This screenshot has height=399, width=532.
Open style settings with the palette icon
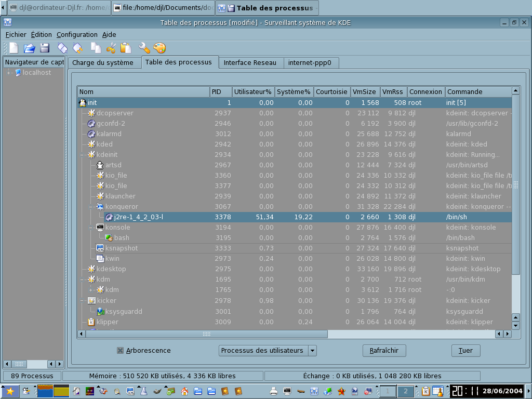tap(159, 48)
